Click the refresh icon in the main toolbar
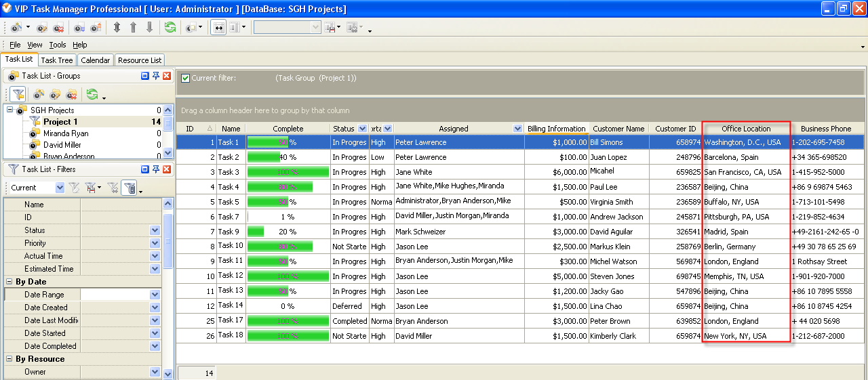This screenshot has height=380, width=868. [x=170, y=28]
